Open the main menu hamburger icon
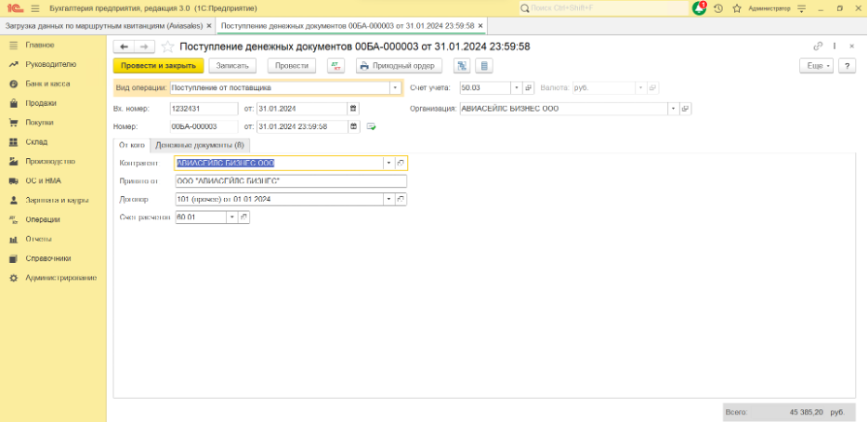 point(35,9)
